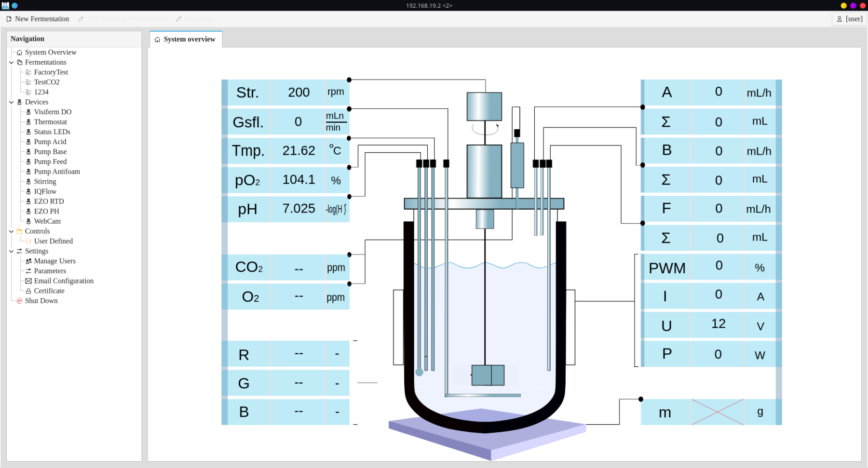Viewport: 868px width, 468px height.
Task: Open User Defined controls
Action: coord(53,241)
